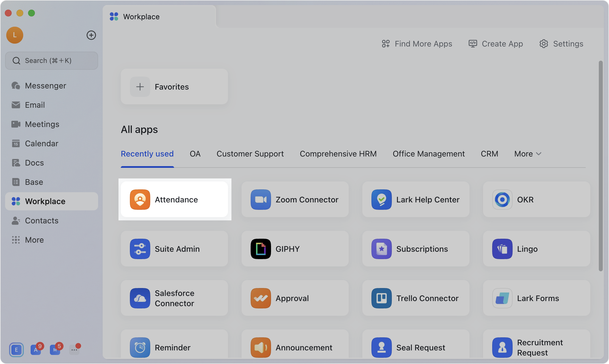Open the Office Management tab
The height and width of the screenshot is (364, 609).
(x=428, y=154)
